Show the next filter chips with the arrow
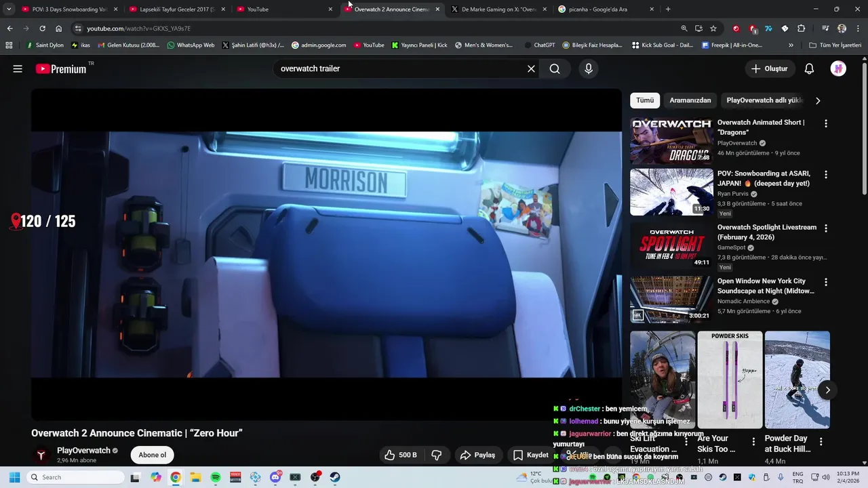 (x=818, y=100)
